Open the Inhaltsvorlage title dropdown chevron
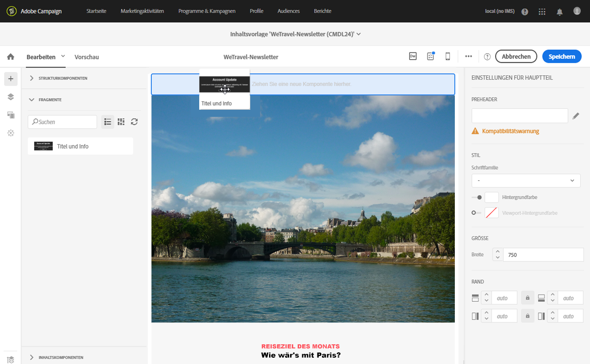Screen dimensions: 590x364 coord(359,34)
